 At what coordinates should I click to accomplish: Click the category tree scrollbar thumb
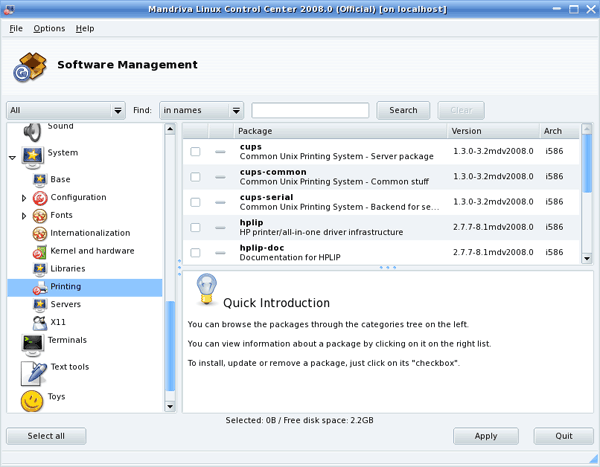coord(170,346)
